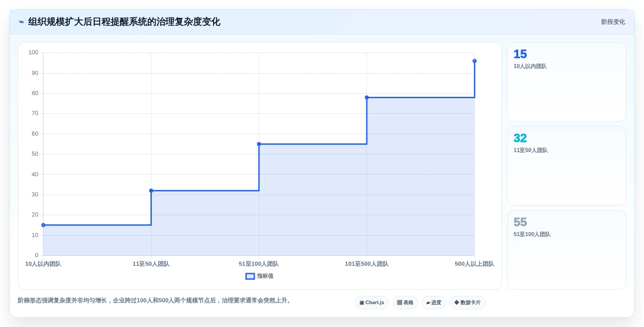Click the footnote text about 阶梯形态

pos(155,301)
